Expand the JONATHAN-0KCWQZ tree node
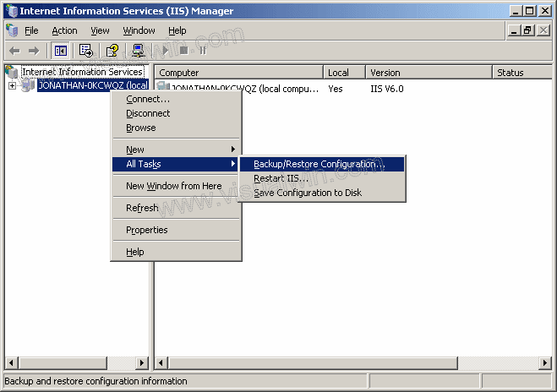Image resolution: width=557 pixels, height=392 pixels. pyautogui.click(x=12, y=85)
